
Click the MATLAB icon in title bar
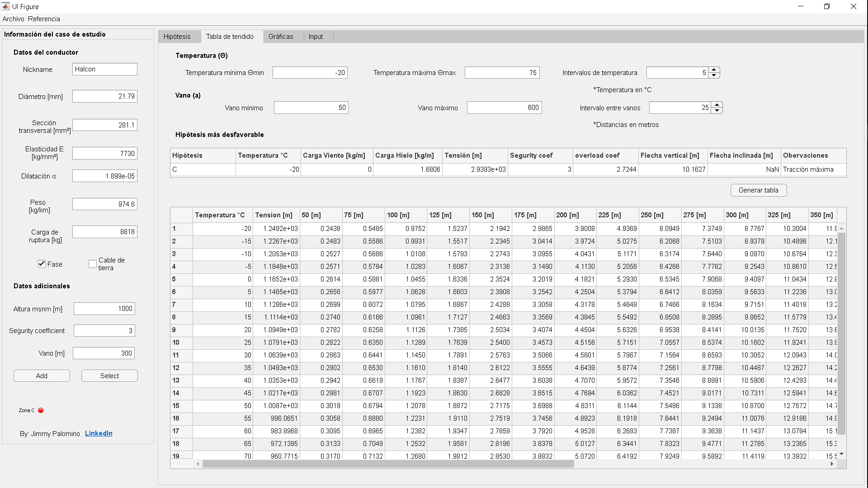[x=5, y=6]
